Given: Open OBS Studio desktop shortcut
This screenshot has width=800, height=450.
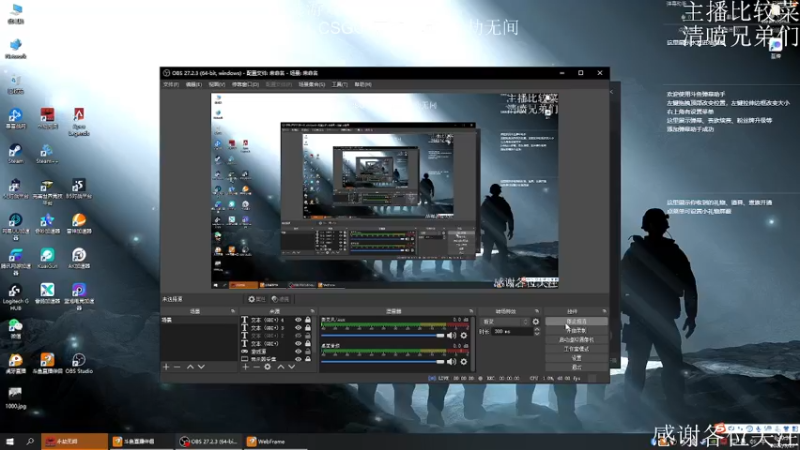Looking at the screenshot, I should [79, 363].
